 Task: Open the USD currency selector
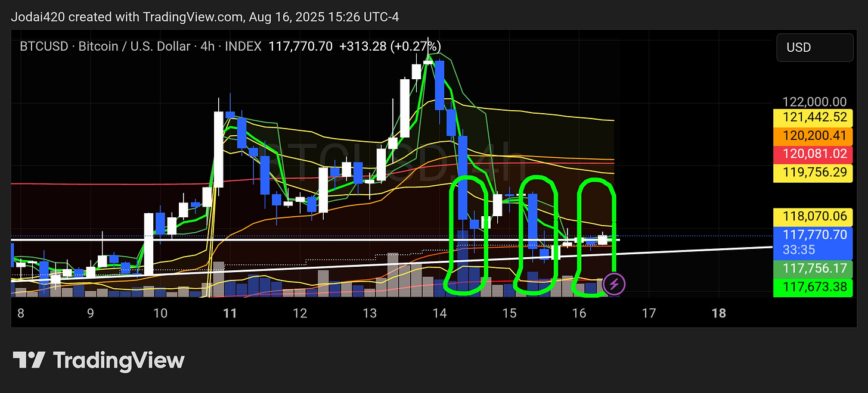click(815, 48)
